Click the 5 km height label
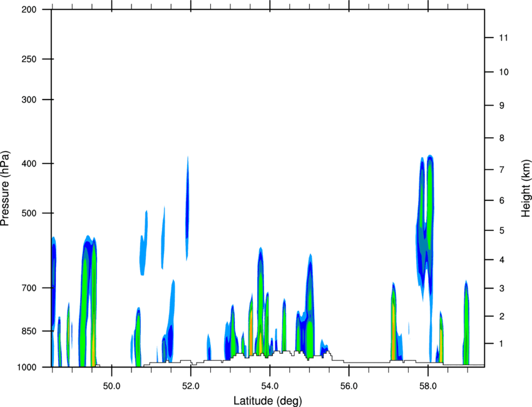The width and height of the screenshot is (532, 407). tap(502, 231)
